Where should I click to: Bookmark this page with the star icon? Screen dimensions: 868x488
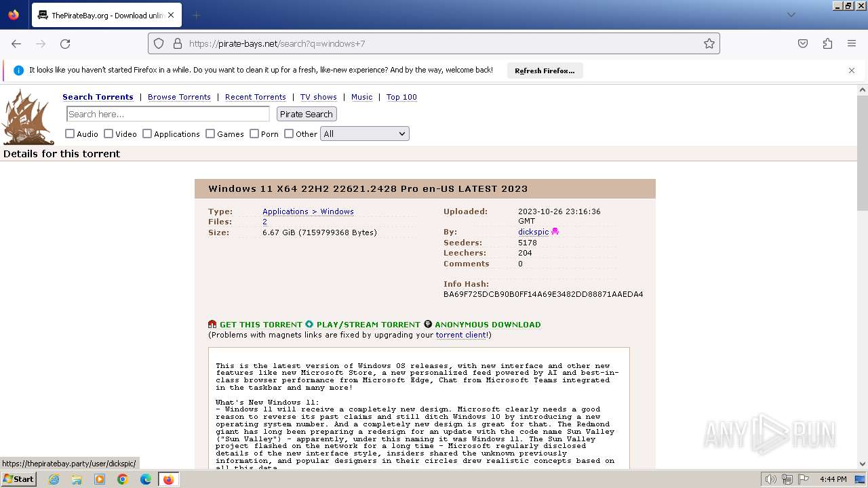(709, 43)
